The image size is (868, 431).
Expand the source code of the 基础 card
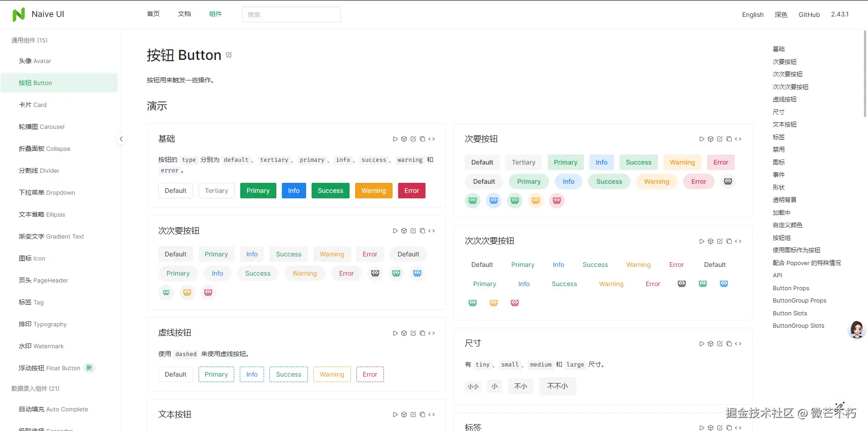[x=431, y=139]
